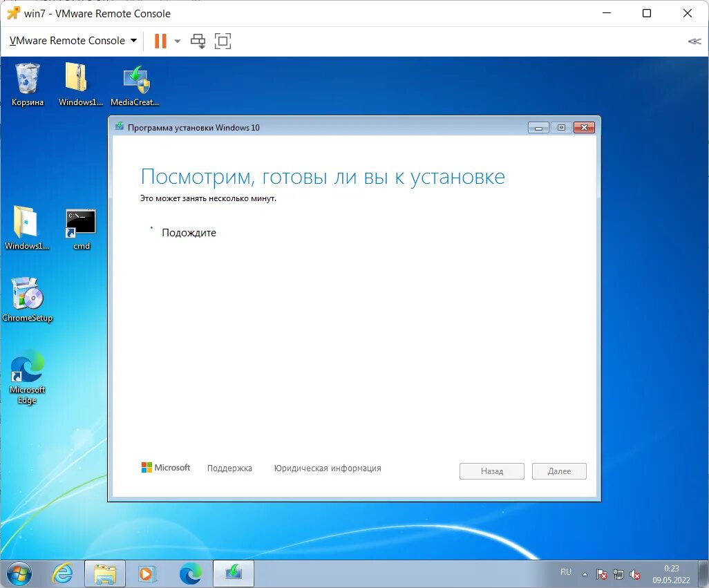The width and height of the screenshot is (709, 588).
Task: Click the setup window title bar icon
Action: point(119,126)
